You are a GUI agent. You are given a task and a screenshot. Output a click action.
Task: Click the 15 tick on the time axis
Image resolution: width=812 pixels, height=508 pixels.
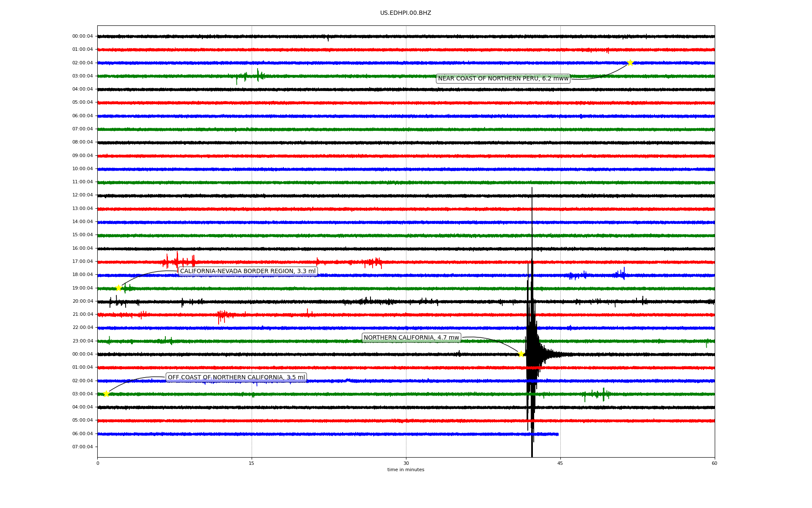tap(252, 463)
